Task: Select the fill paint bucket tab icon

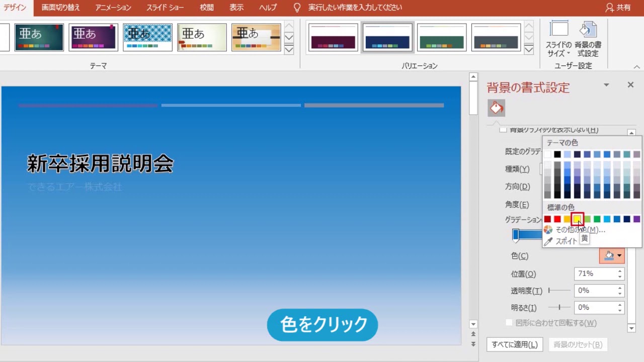Action: [496, 108]
